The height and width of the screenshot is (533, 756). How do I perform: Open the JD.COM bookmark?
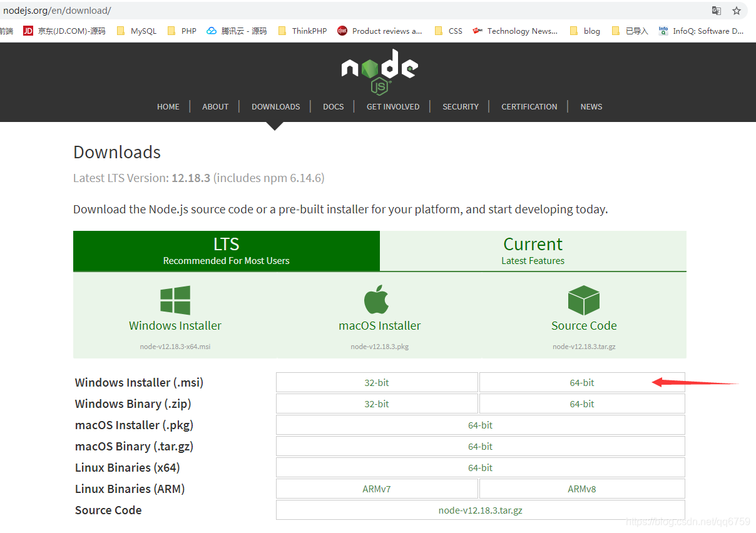[64, 31]
